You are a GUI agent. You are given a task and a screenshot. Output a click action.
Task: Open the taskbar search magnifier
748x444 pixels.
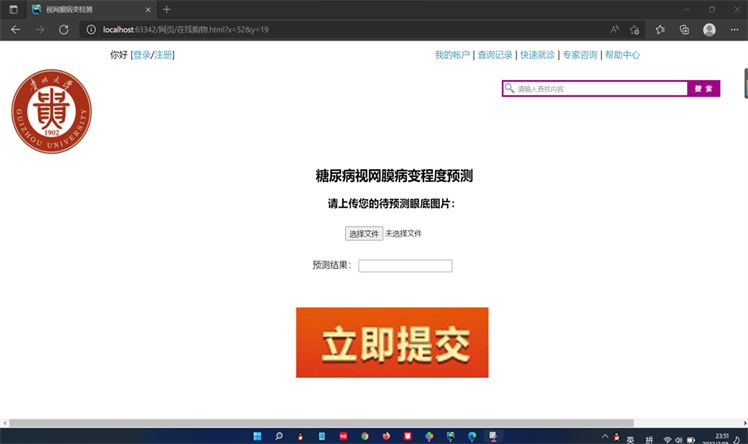(279, 436)
